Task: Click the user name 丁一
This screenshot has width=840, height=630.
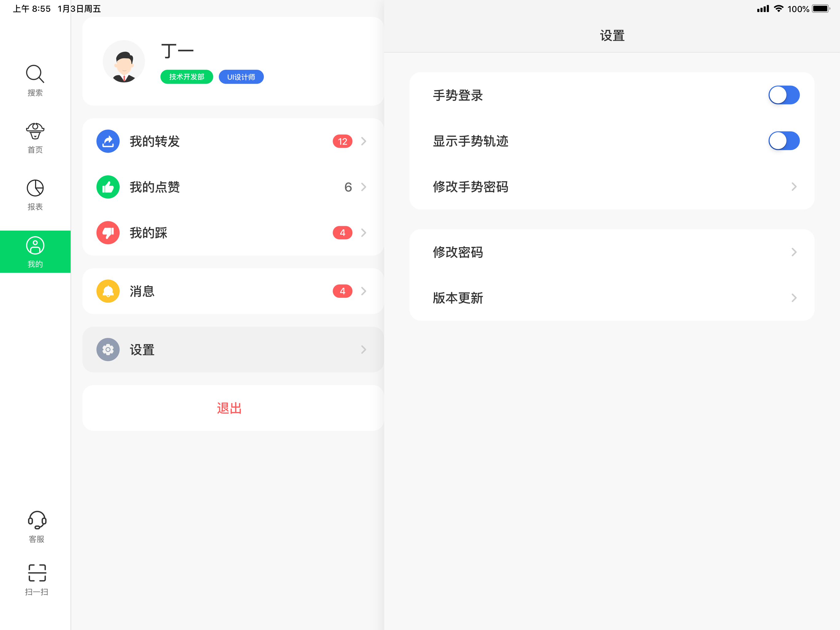Action: pos(177,50)
